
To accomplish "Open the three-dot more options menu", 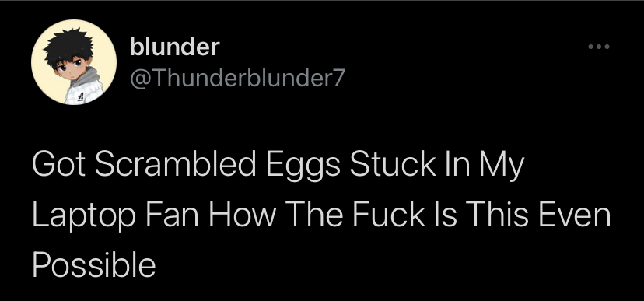I will [599, 47].
